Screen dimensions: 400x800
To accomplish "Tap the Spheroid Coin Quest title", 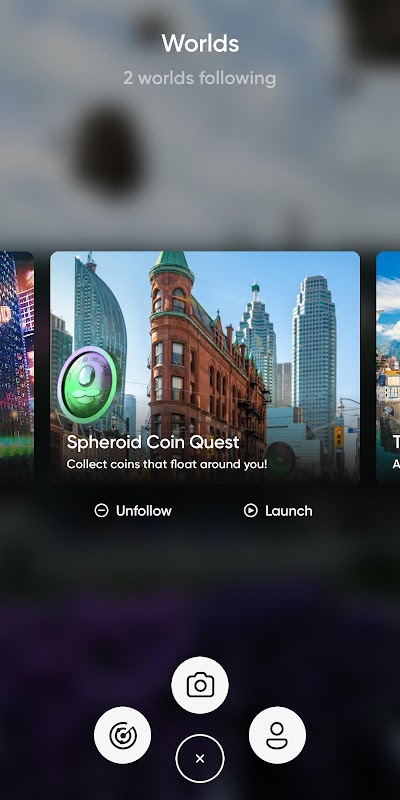I will 153,442.
